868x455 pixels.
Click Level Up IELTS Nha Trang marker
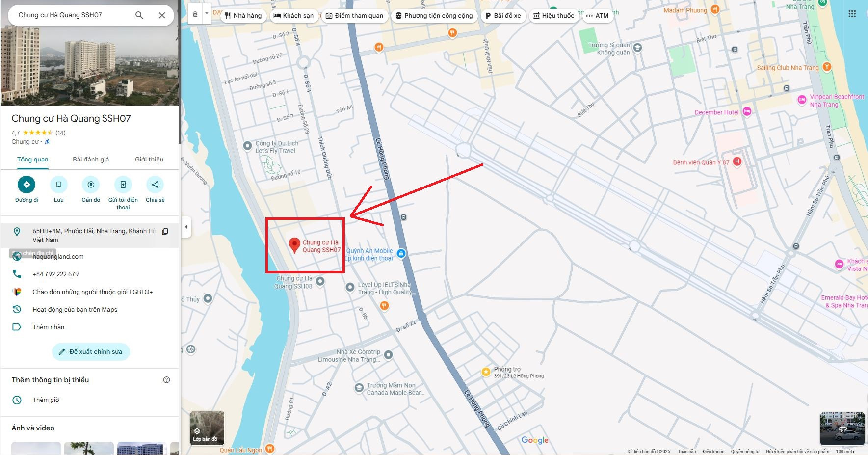[350, 287]
